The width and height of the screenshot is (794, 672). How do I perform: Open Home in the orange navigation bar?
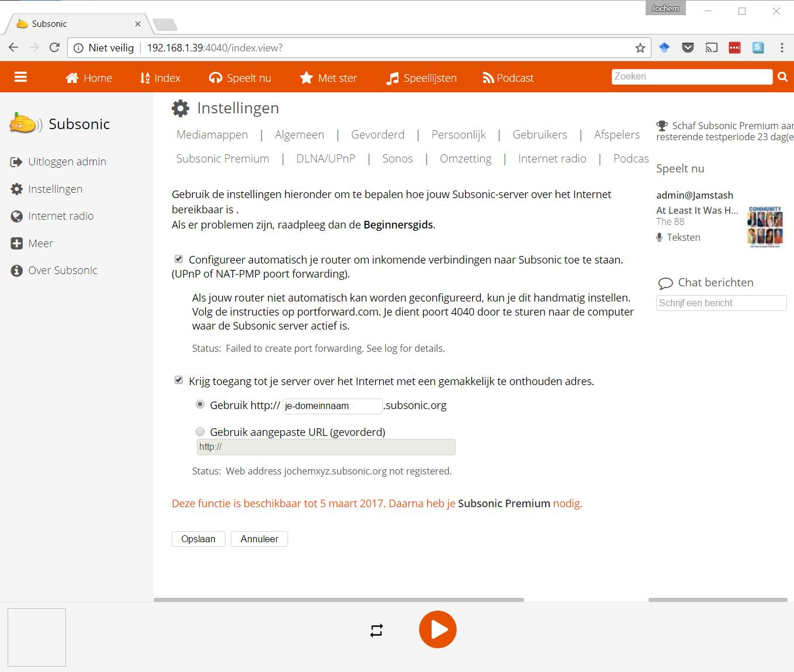(89, 78)
